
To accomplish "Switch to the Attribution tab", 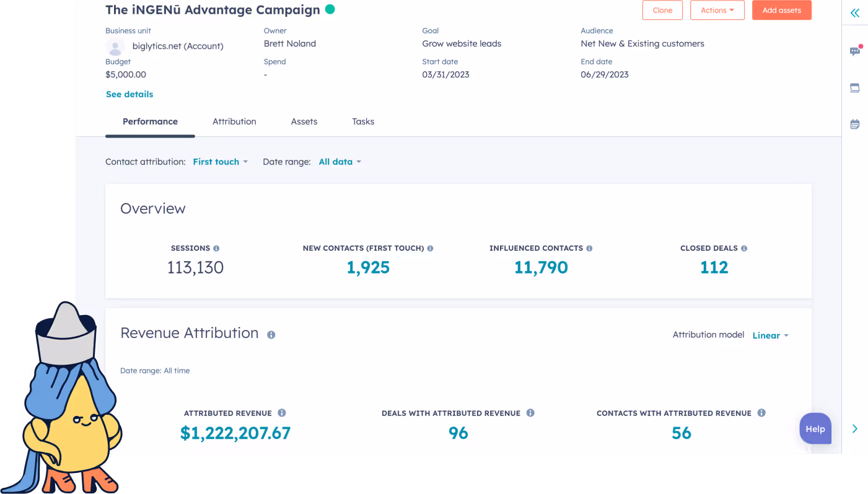I will point(234,121).
